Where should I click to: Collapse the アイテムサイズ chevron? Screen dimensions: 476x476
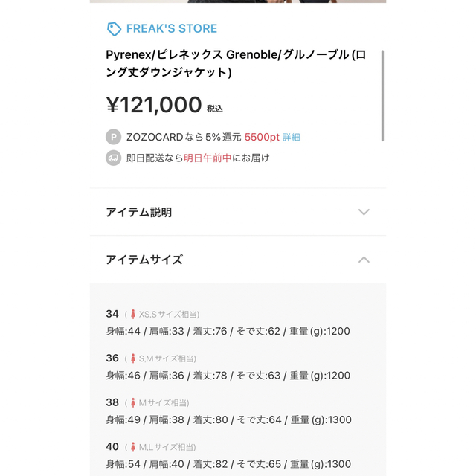364,260
